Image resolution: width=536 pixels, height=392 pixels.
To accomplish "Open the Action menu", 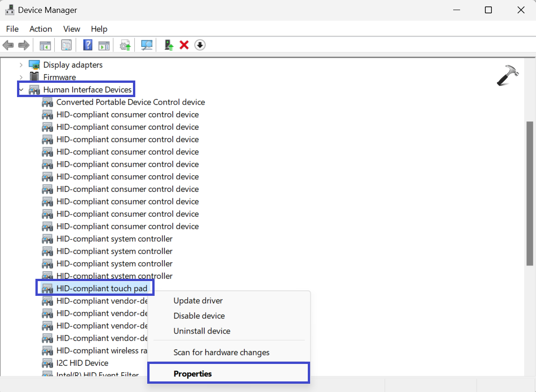I will coord(40,29).
